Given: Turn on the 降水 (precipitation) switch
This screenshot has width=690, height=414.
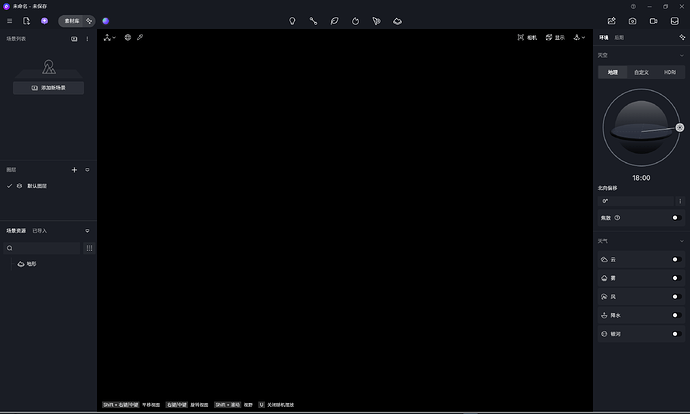Looking at the screenshot, I should [675, 315].
